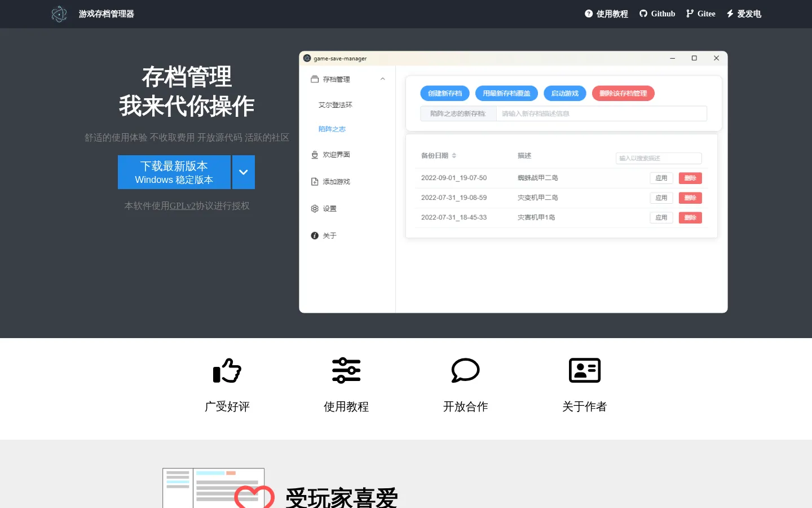
Task: Click the 下载最新版本 Windows 稳定版本 button
Action: [174, 172]
